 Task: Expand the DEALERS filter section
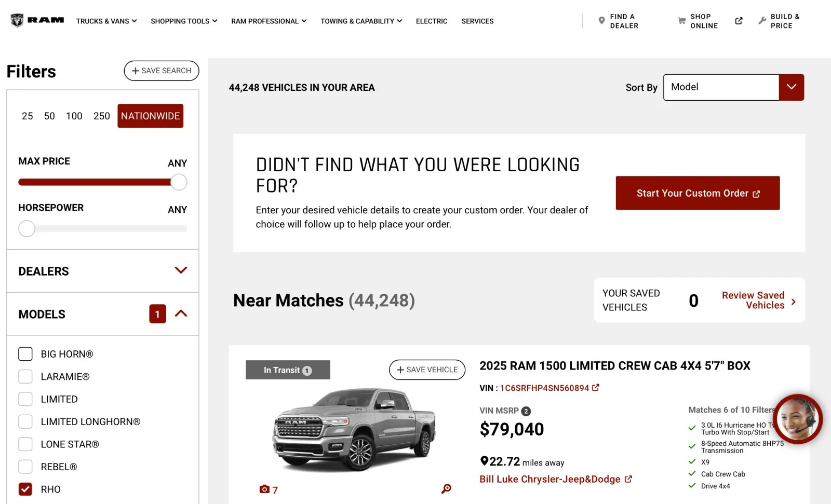click(x=103, y=271)
